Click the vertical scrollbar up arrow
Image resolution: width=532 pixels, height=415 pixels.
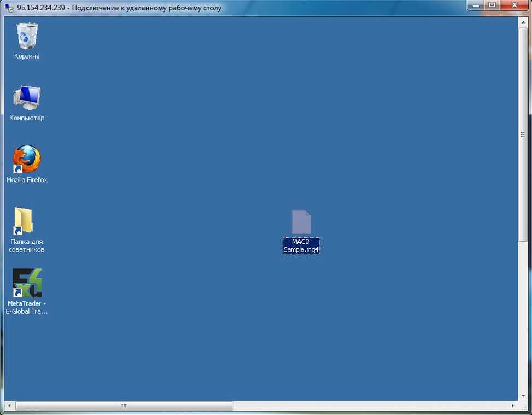[523, 22]
